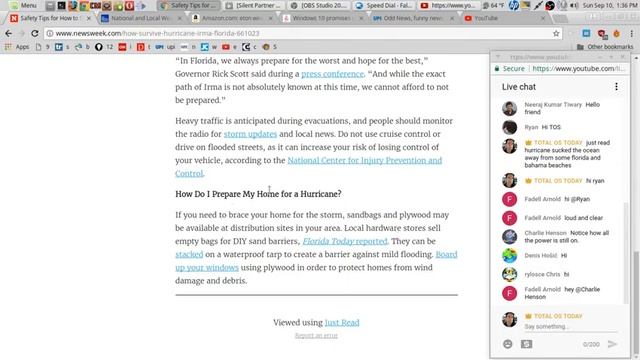Click Neeraj Kumar Tiwary's avatar in chat
This screenshot has height=360, width=640.
(x=509, y=109)
